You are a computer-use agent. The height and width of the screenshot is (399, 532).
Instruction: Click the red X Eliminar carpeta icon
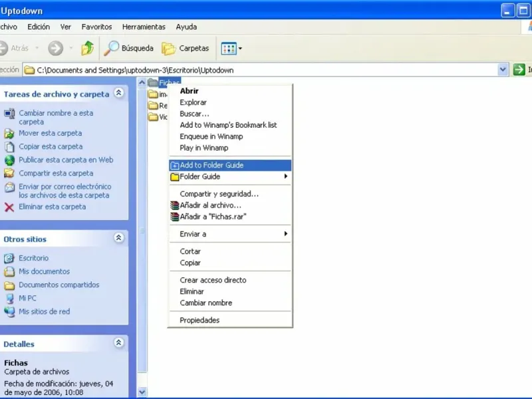(9, 207)
